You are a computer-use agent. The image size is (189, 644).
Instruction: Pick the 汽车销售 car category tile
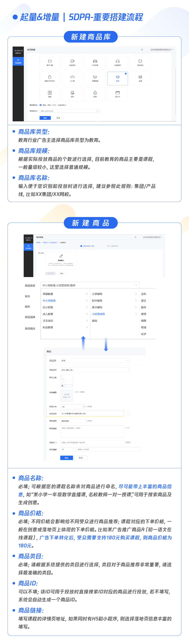click(95, 63)
